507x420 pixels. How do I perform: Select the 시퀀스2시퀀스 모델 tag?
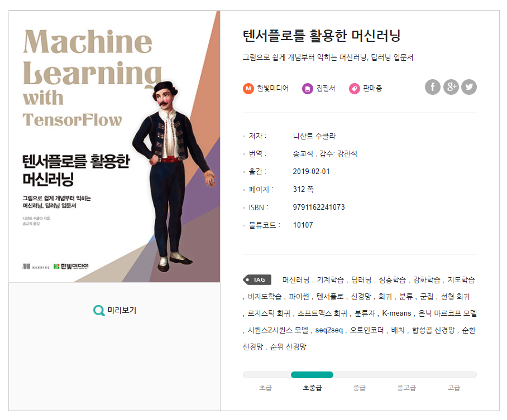pyautogui.click(x=278, y=330)
